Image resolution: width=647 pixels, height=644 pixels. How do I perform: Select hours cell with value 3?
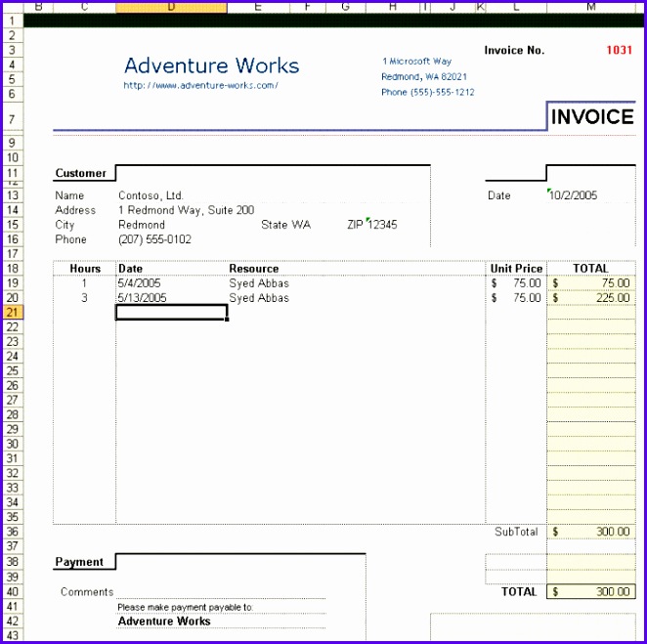[x=84, y=298]
